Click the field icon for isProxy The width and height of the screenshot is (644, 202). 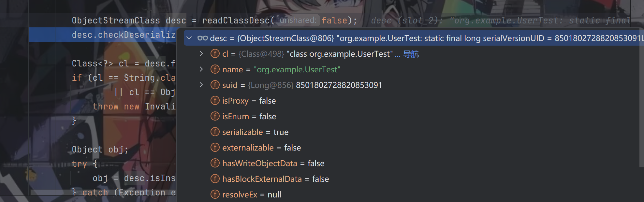click(x=215, y=101)
